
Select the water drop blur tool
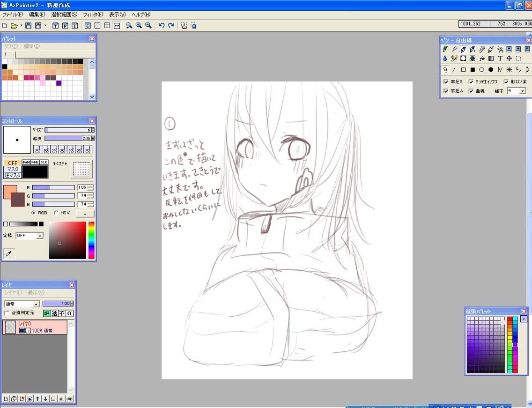click(445, 59)
